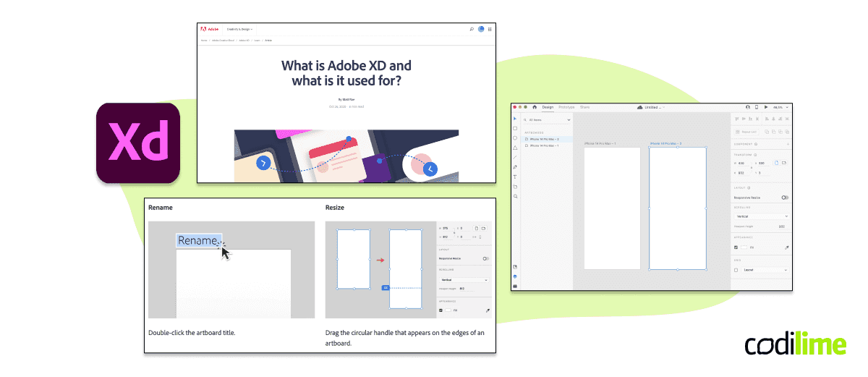The height and width of the screenshot is (377, 868).
Task: Select the Artboard tool in XD toolbar
Action: pyautogui.click(x=515, y=187)
